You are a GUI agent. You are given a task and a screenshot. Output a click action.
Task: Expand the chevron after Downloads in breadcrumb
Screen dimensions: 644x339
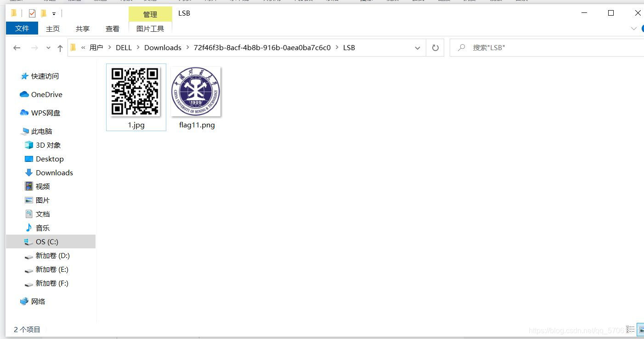tap(187, 47)
